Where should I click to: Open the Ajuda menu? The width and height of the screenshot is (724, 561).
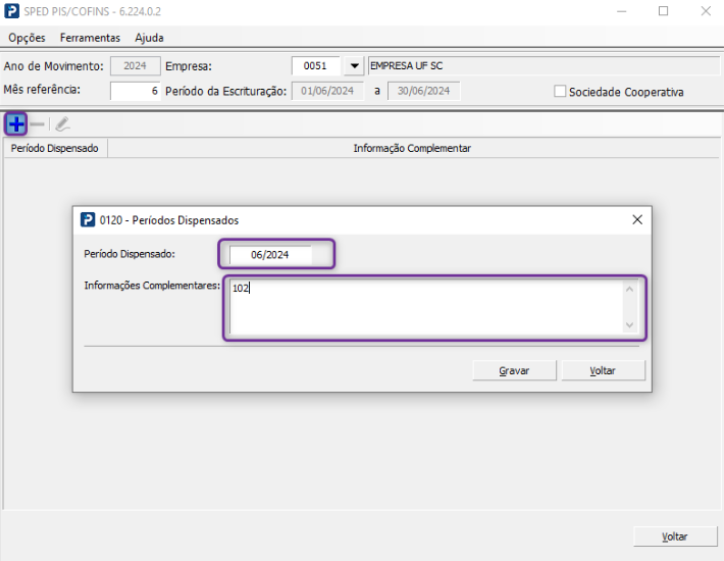click(149, 38)
